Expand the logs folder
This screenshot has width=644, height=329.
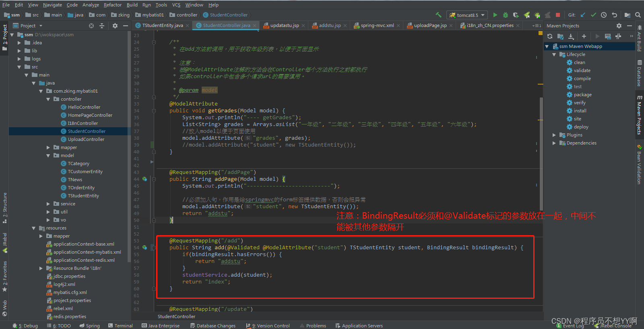coord(19,59)
